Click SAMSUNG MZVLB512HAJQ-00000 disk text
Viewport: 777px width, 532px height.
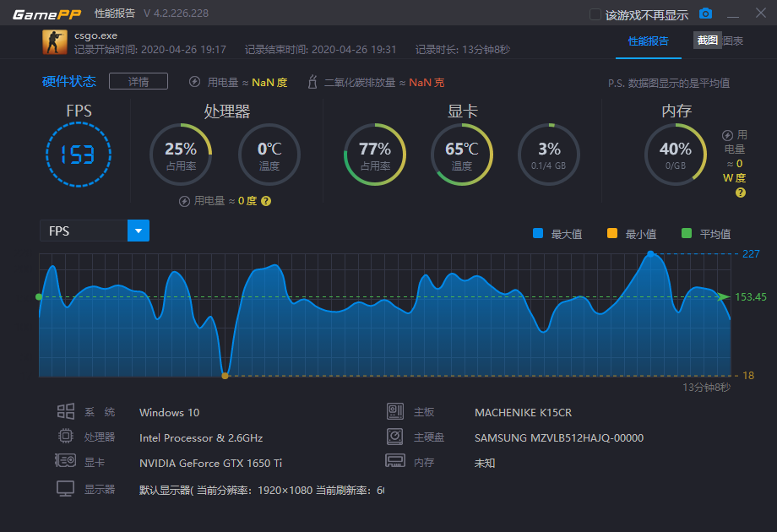click(x=559, y=438)
